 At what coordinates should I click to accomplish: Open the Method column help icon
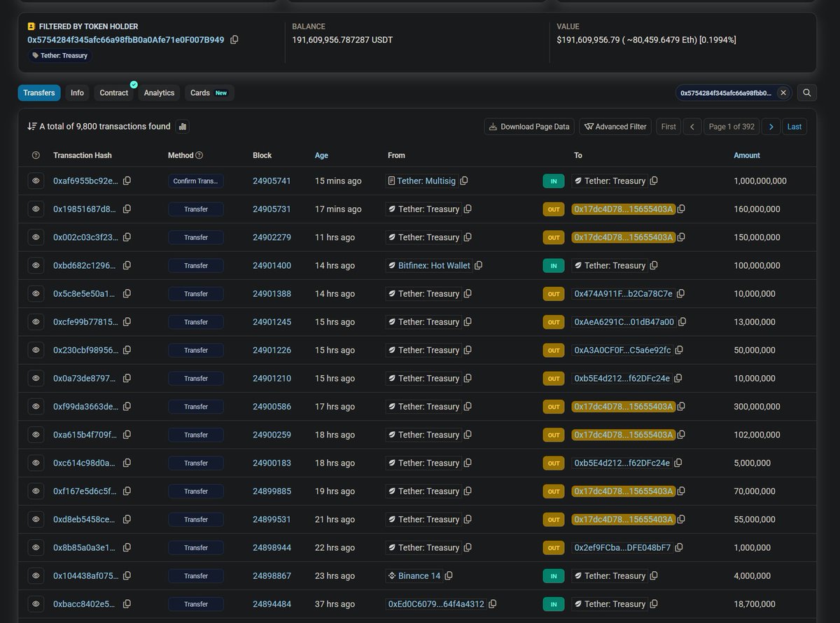tap(199, 155)
